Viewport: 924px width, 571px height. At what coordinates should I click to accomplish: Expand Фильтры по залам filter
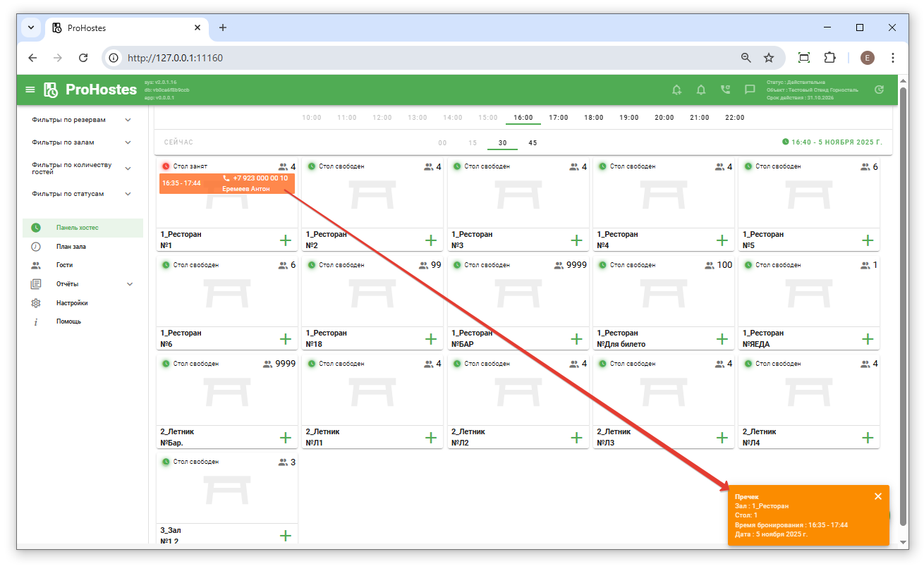pos(128,142)
